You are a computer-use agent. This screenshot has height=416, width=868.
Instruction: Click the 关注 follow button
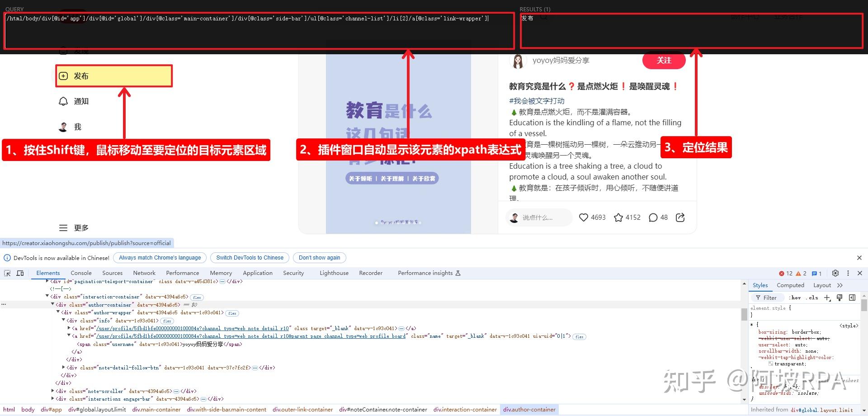pyautogui.click(x=664, y=60)
